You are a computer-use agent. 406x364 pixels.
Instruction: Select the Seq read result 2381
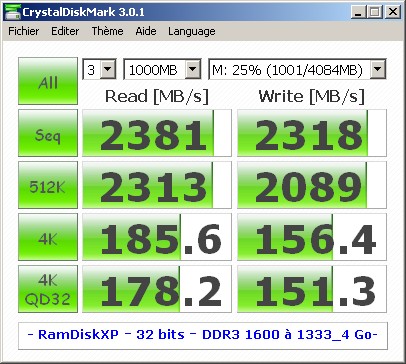(x=157, y=133)
